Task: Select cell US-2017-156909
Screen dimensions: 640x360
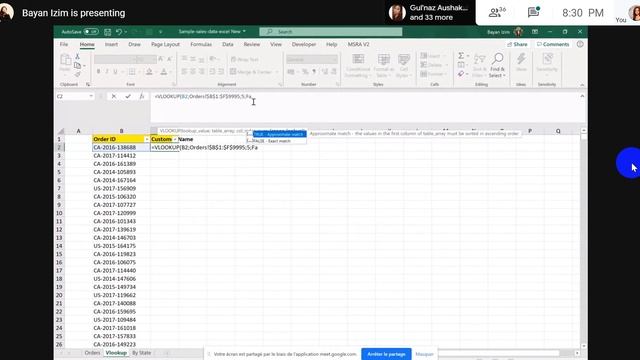Action: [121, 189]
